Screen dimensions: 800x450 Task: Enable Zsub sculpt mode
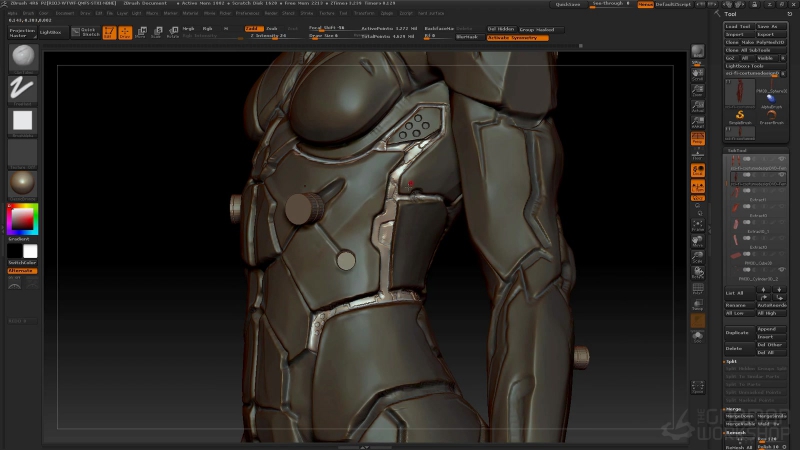[x=272, y=29]
